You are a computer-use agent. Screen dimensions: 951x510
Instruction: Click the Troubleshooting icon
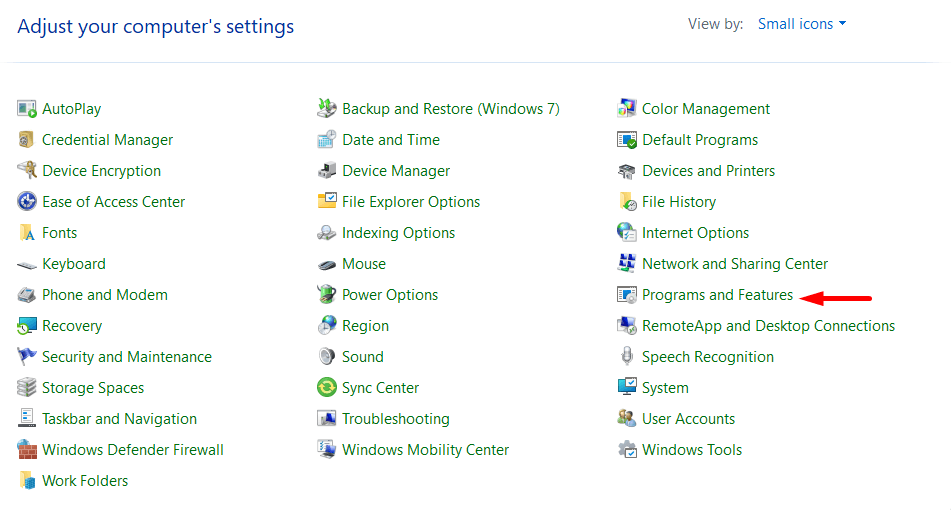coord(327,419)
